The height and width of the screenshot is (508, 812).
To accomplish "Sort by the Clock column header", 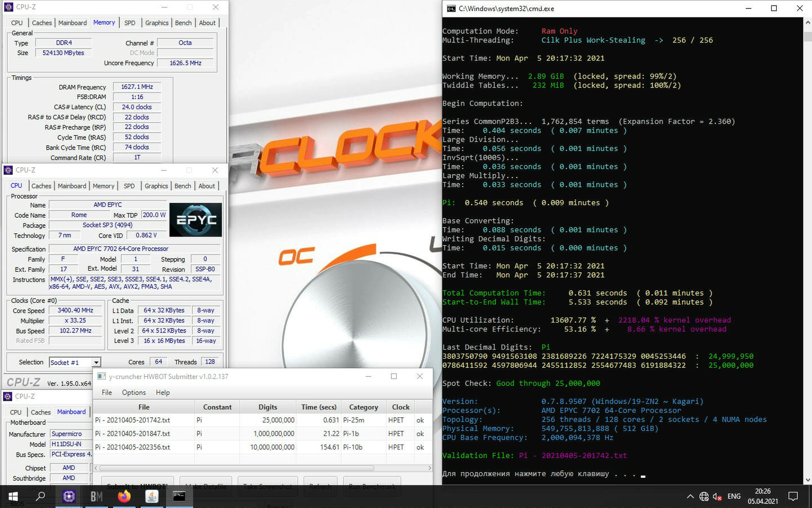I will (x=401, y=407).
